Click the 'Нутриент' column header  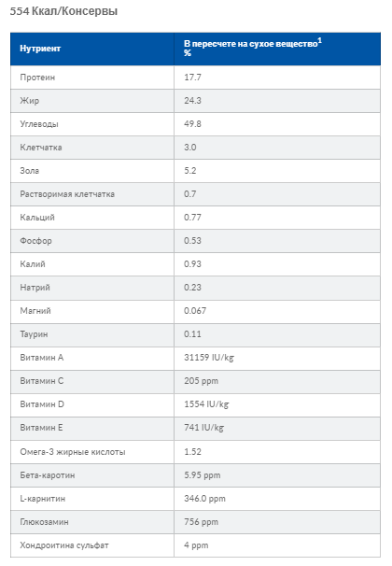tap(40, 49)
